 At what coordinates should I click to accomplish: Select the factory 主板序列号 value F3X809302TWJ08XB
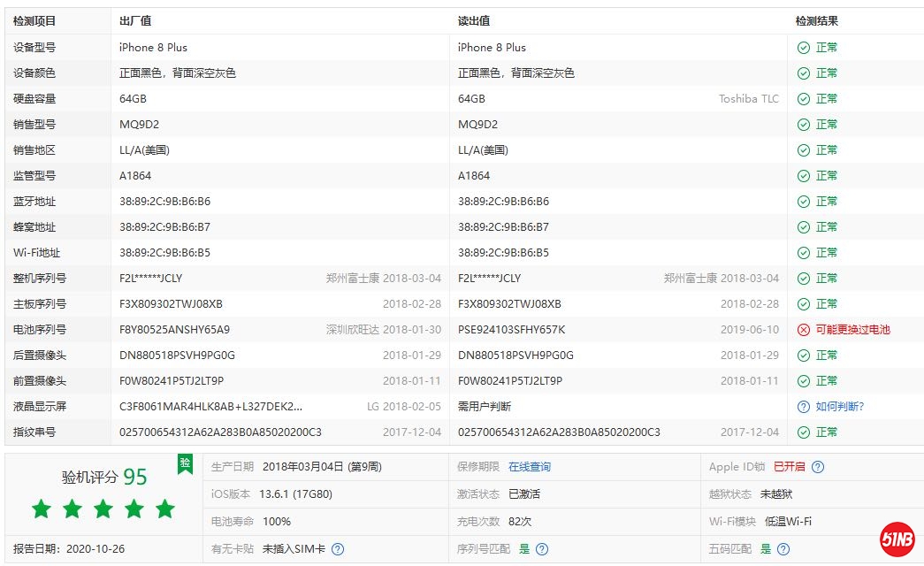tap(171, 304)
